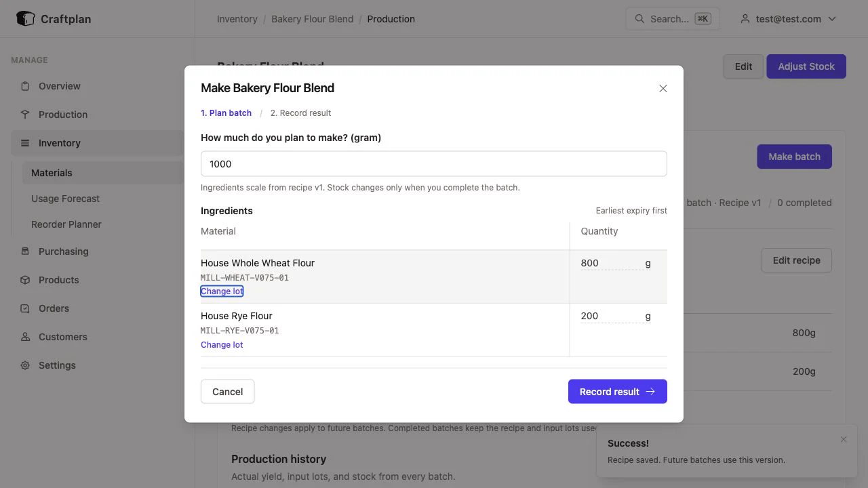Click the arrow icon on Record result
The height and width of the screenshot is (488, 868).
650,392
